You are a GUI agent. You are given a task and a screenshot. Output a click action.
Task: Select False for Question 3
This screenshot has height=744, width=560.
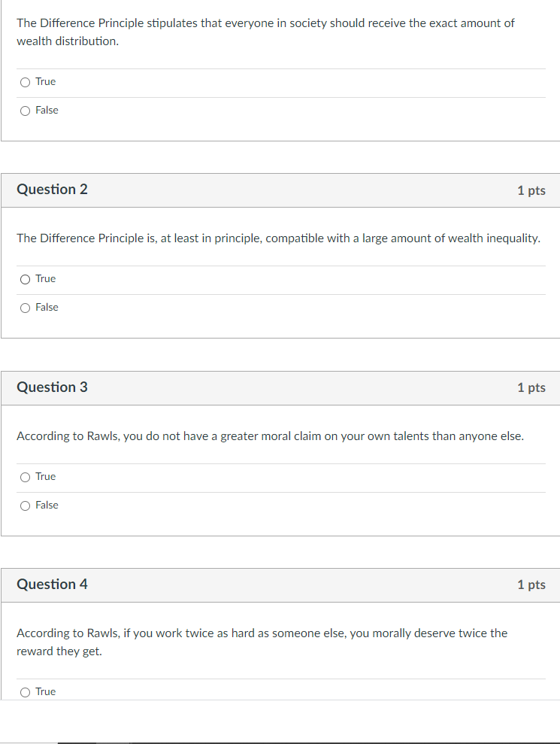25,505
